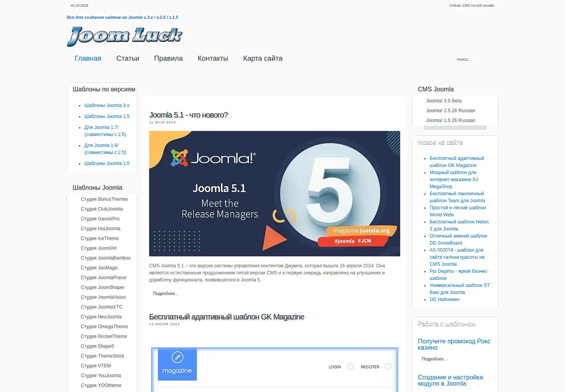Viewport: 565px width, 392px height.
Task: Click Подробнее under the Joomla 5.1 article
Action: 166,293
